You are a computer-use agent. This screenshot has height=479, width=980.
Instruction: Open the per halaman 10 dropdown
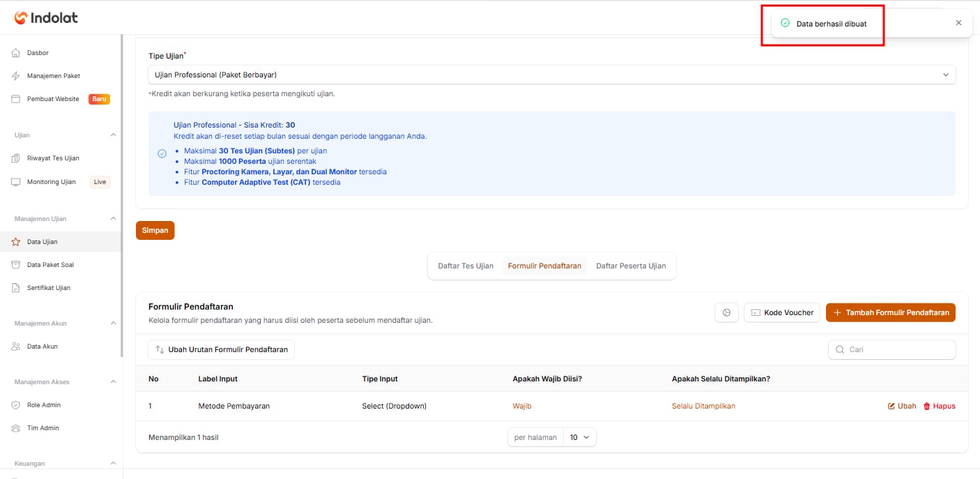pos(579,437)
